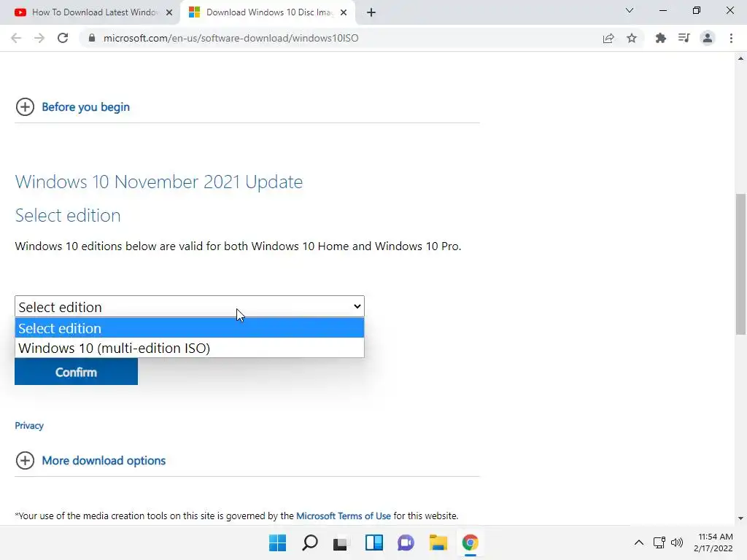
Task: Open the Privacy link
Action: click(x=29, y=425)
